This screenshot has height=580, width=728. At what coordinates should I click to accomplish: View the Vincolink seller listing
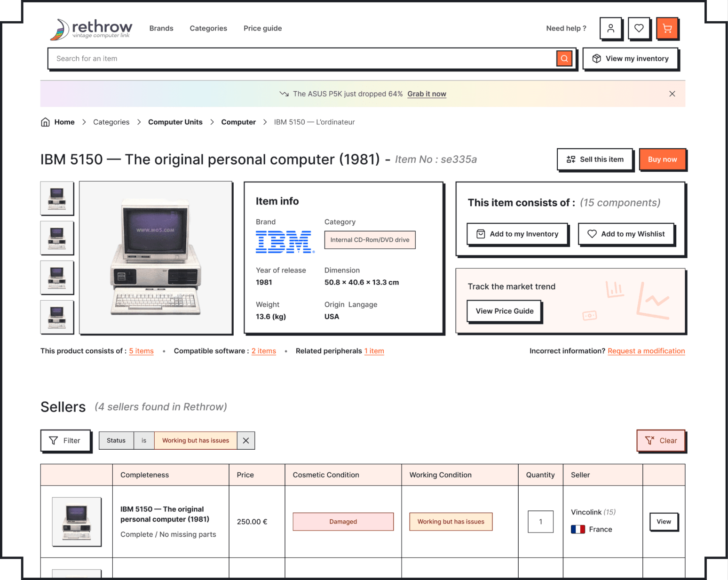pyautogui.click(x=664, y=522)
